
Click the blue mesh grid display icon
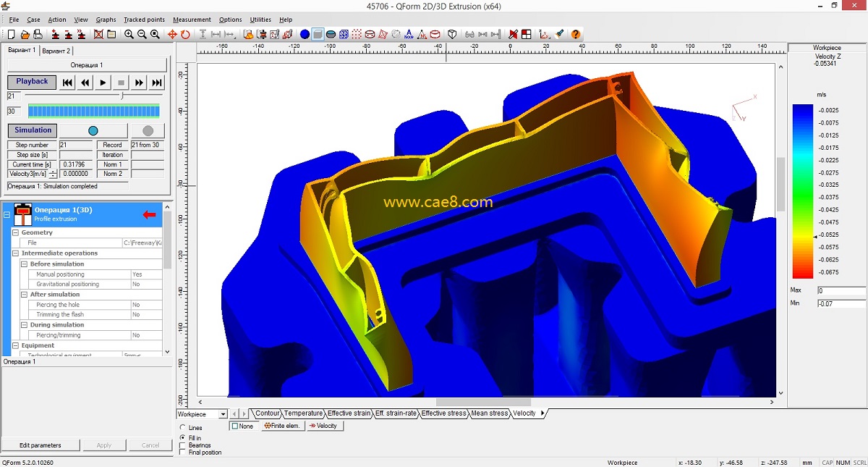pyautogui.click(x=344, y=34)
